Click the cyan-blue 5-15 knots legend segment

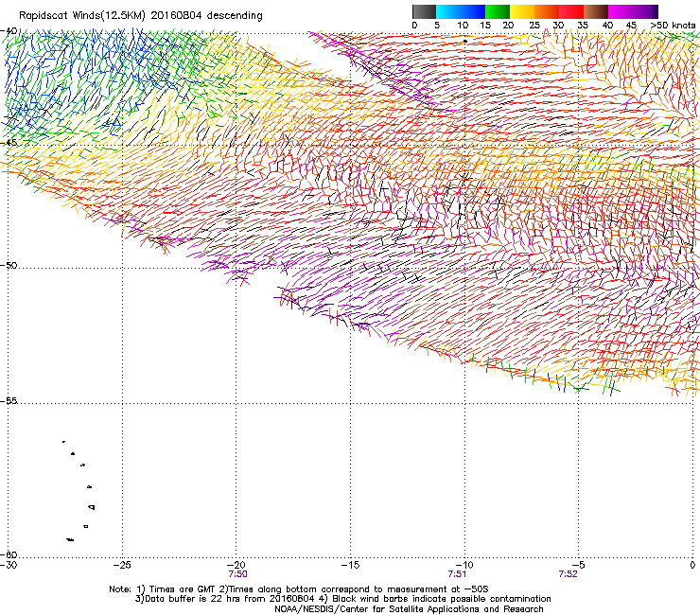pos(461,11)
